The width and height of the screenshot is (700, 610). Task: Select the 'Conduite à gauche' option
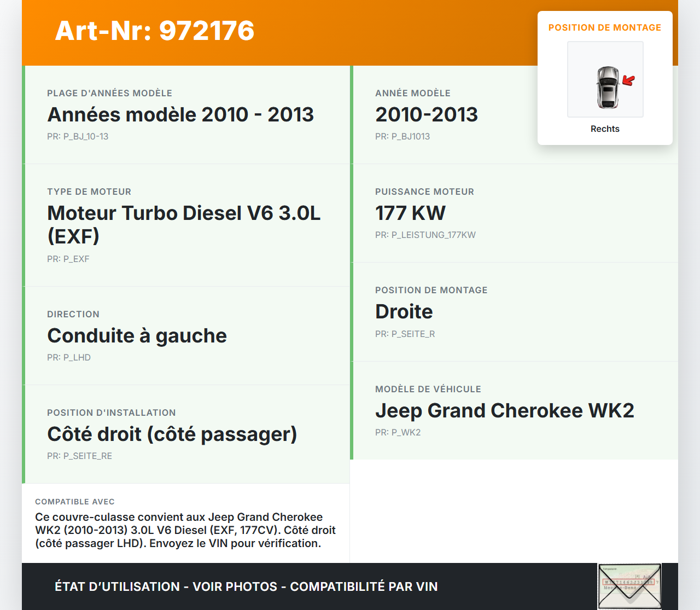pyautogui.click(x=137, y=335)
